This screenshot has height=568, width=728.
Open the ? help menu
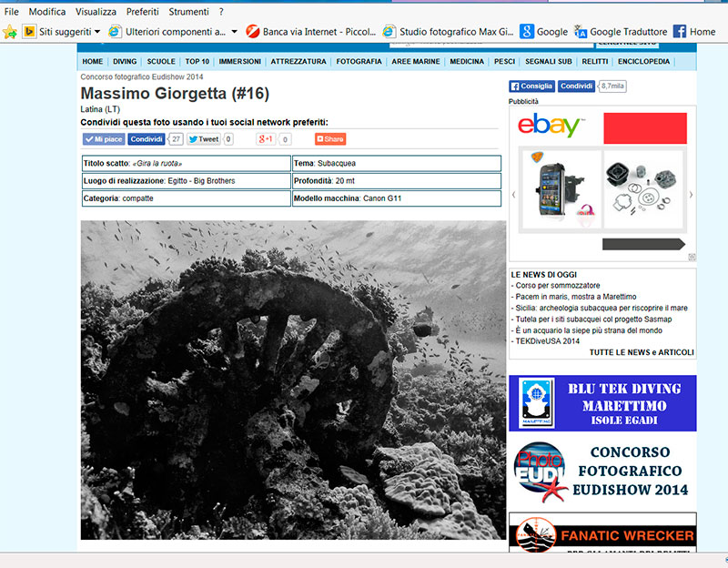(221, 12)
